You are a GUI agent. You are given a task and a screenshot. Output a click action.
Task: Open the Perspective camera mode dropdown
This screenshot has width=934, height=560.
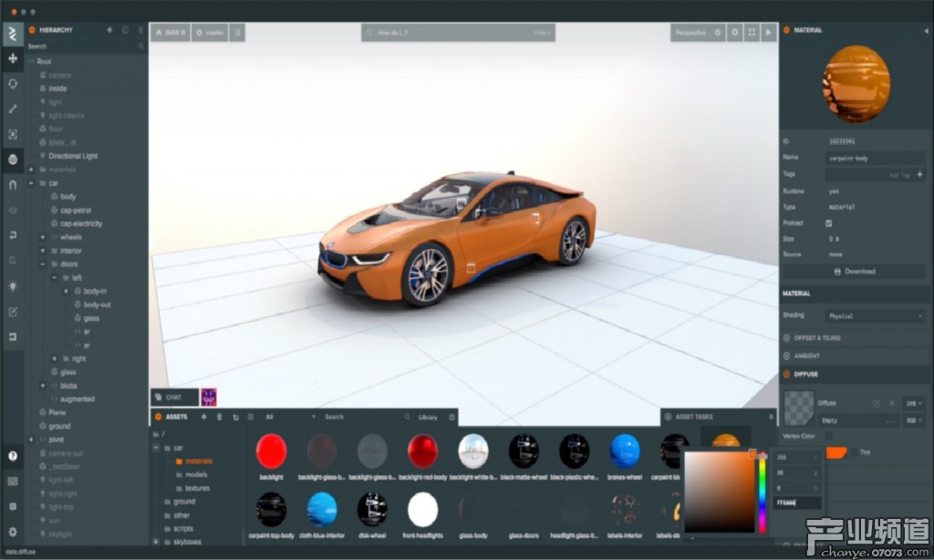click(x=690, y=32)
